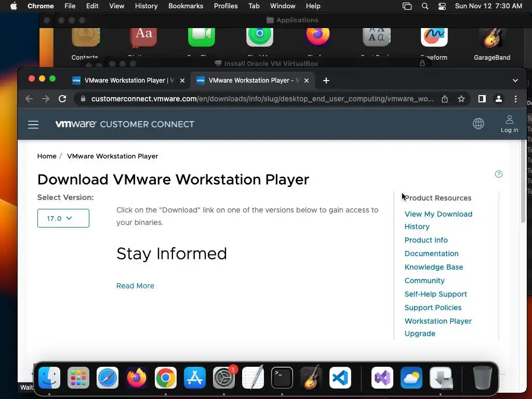The image size is (532, 399).
Task: Open Control Center in the menu bar
Action: pyautogui.click(x=442, y=6)
